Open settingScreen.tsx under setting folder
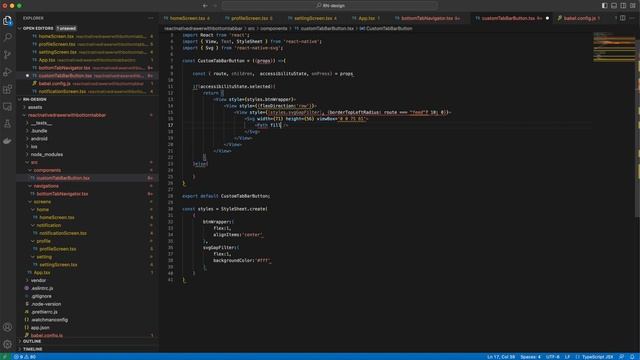 tap(58, 265)
